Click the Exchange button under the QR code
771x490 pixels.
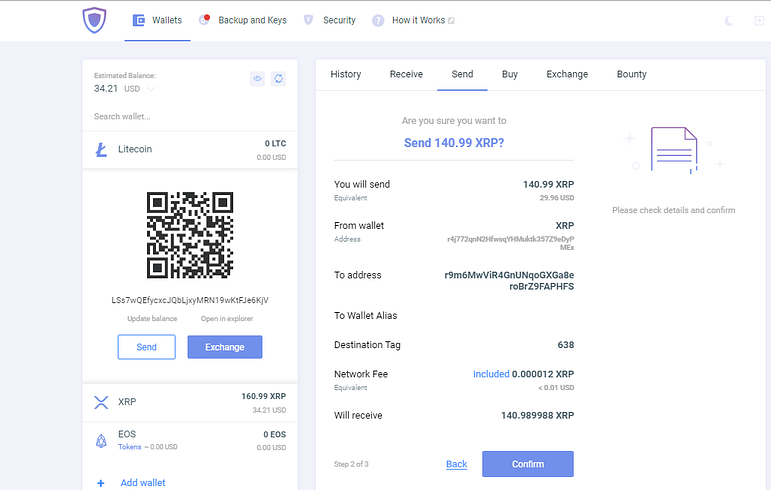225,347
